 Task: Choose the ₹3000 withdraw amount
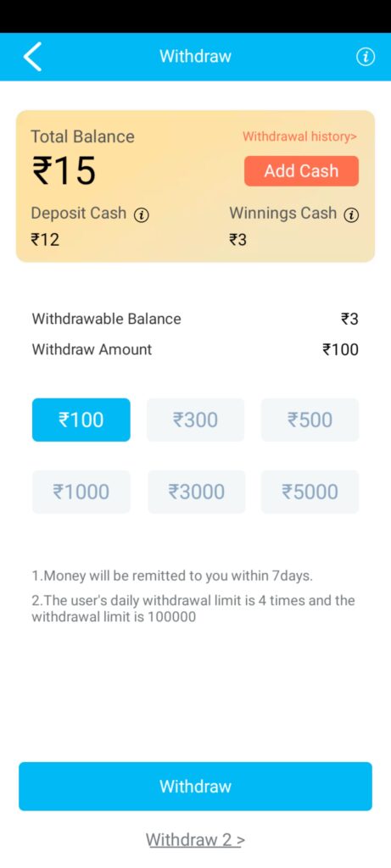(195, 492)
